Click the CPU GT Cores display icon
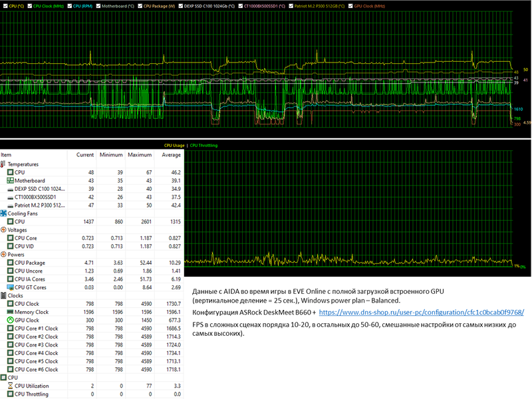 pyautogui.click(x=11, y=287)
